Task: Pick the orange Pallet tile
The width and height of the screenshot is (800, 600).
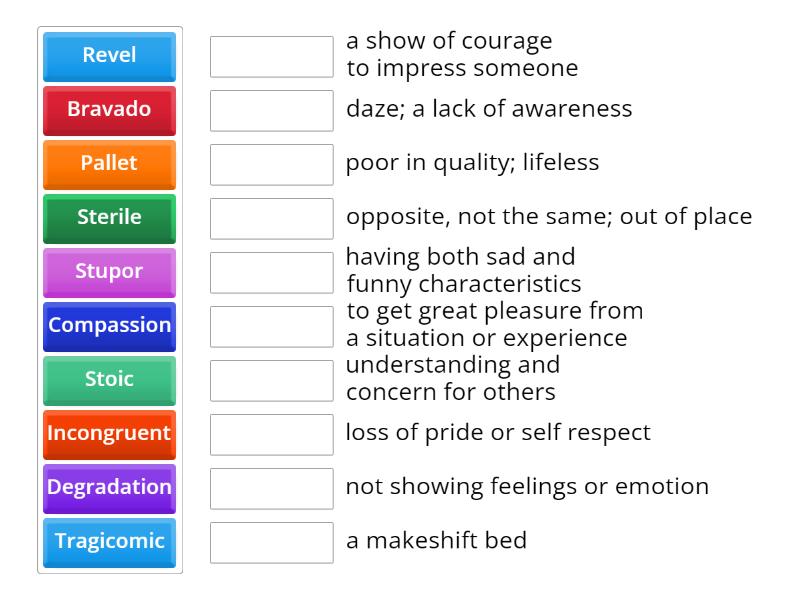Action: (x=110, y=164)
